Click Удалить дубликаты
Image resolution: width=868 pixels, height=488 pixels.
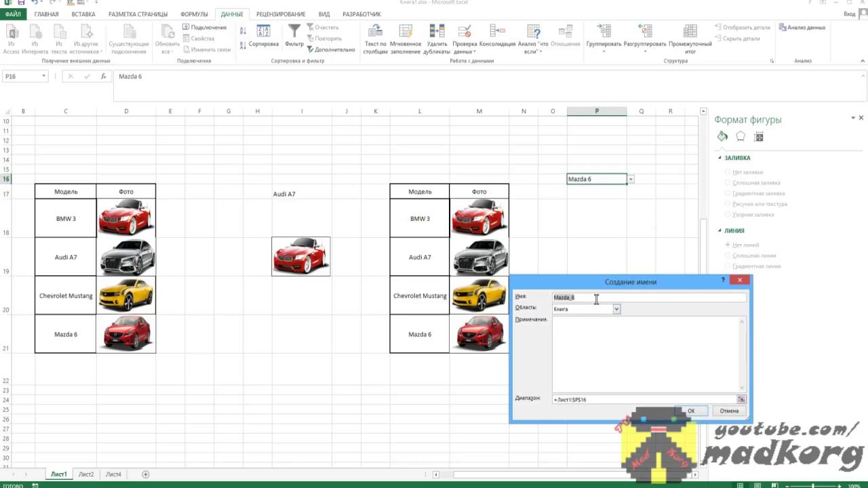(437, 39)
